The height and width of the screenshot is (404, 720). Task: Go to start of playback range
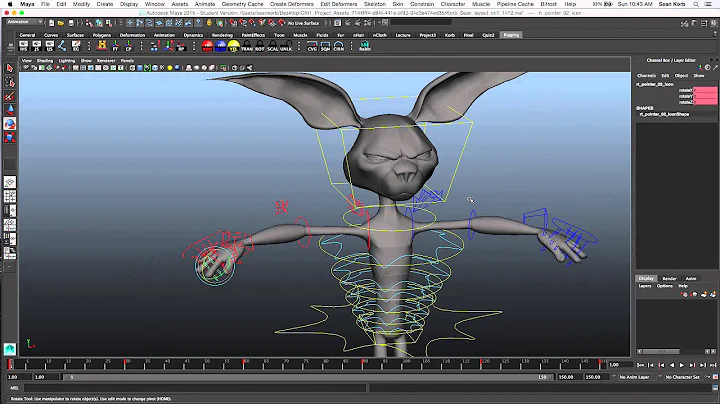(x=641, y=365)
